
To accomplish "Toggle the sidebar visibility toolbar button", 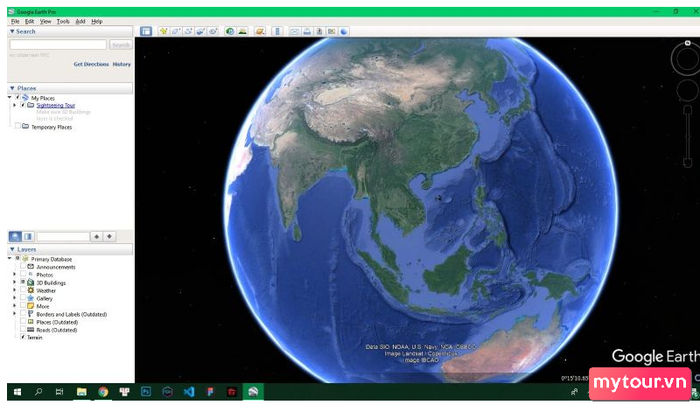I will [146, 31].
